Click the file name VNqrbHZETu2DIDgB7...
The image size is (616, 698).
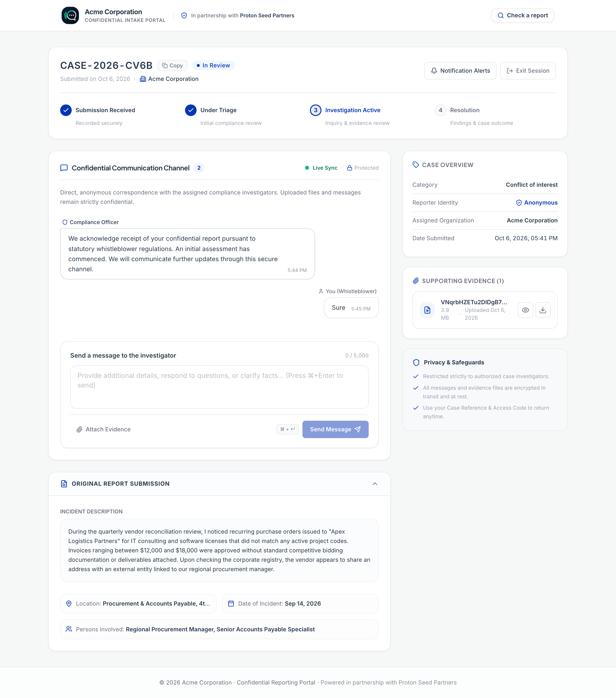pyautogui.click(x=474, y=302)
